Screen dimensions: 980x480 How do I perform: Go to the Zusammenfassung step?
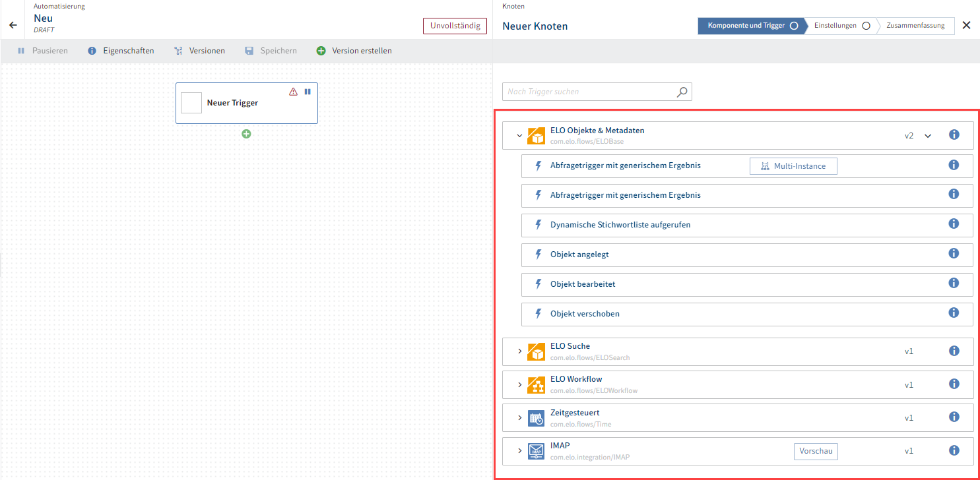point(915,26)
